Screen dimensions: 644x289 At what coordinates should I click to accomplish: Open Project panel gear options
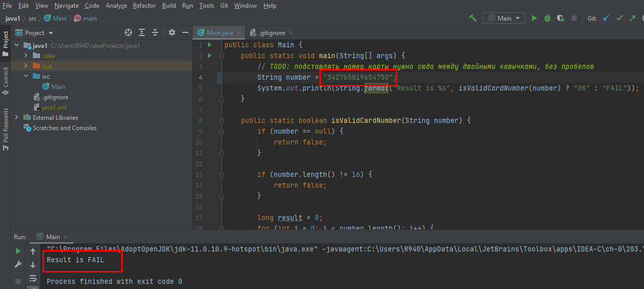tap(172, 32)
